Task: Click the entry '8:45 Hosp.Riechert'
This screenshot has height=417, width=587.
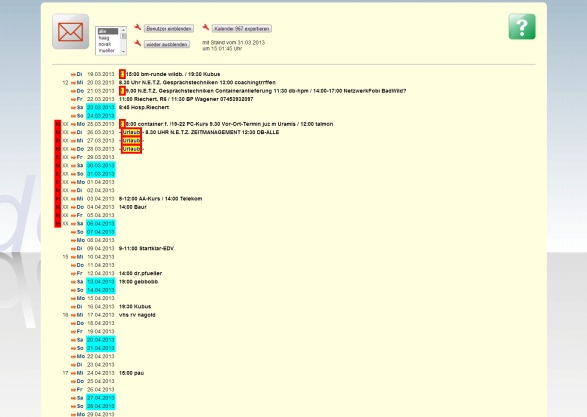Action: coord(144,107)
